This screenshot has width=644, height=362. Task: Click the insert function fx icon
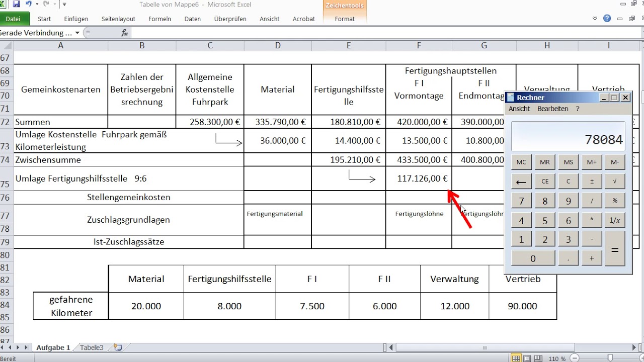pos(124,33)
